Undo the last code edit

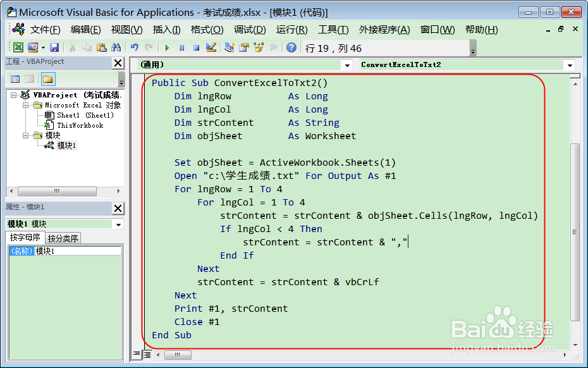[134, 47]
